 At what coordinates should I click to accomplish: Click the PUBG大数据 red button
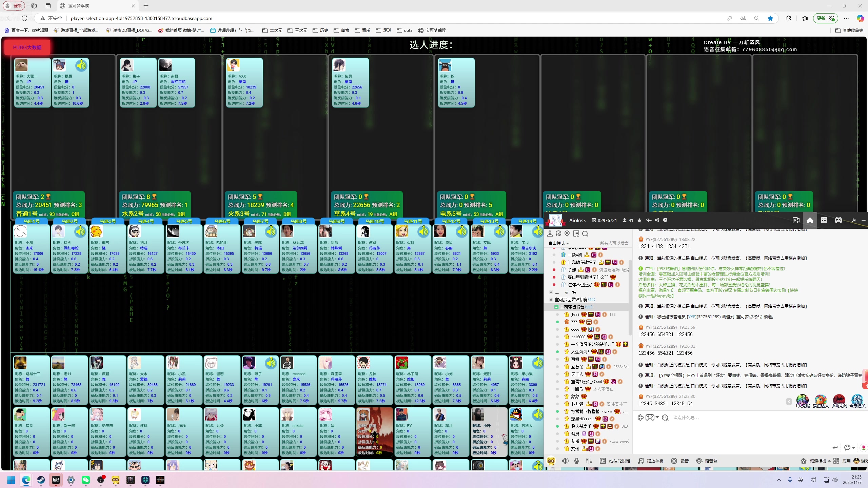point(27,47)
